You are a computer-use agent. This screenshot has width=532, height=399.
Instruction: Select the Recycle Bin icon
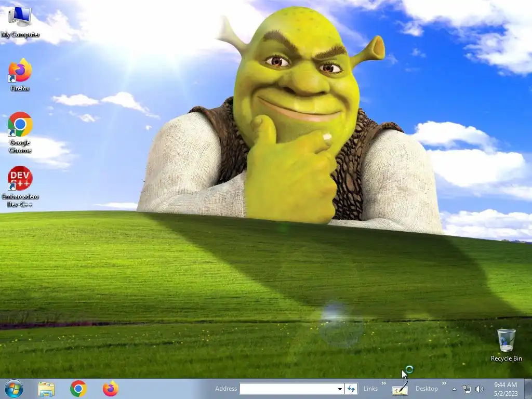coord(506,345)
